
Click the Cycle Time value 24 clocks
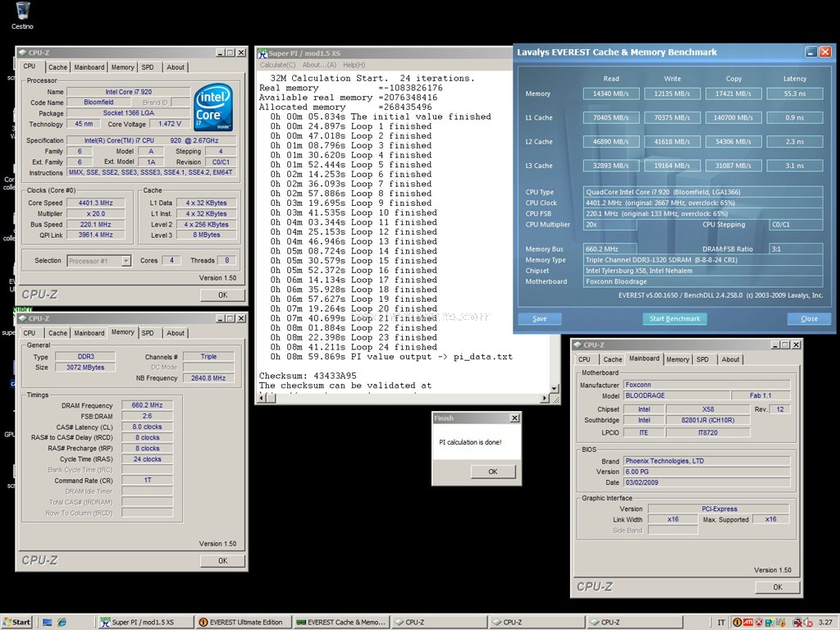(148, 459)
